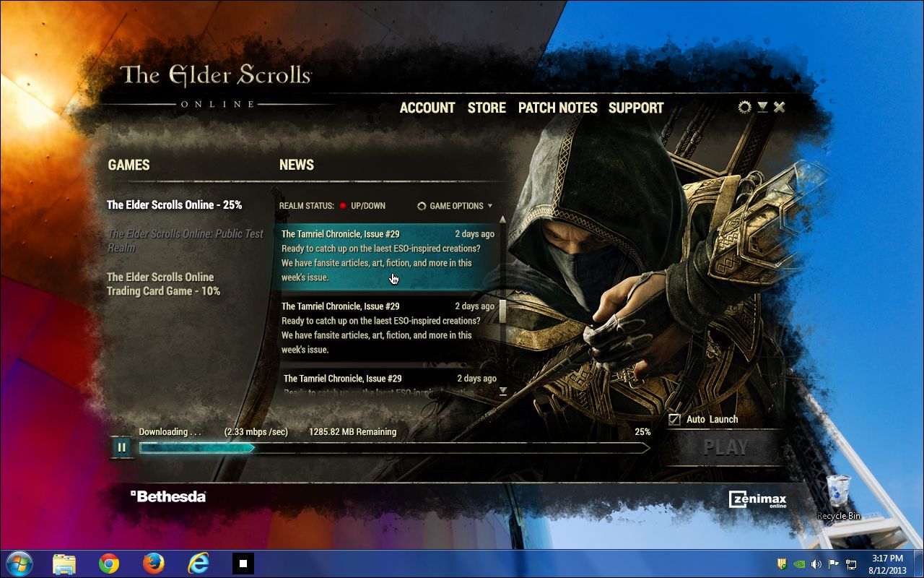Open Patch Notes

(558, 108)
